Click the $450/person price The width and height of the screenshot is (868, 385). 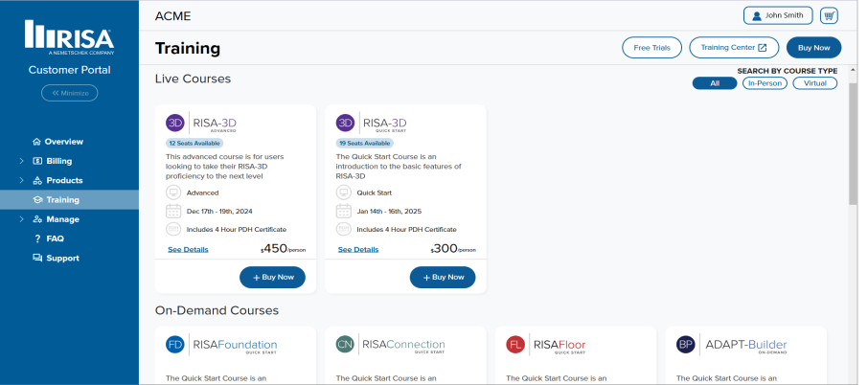pos(283,249)
